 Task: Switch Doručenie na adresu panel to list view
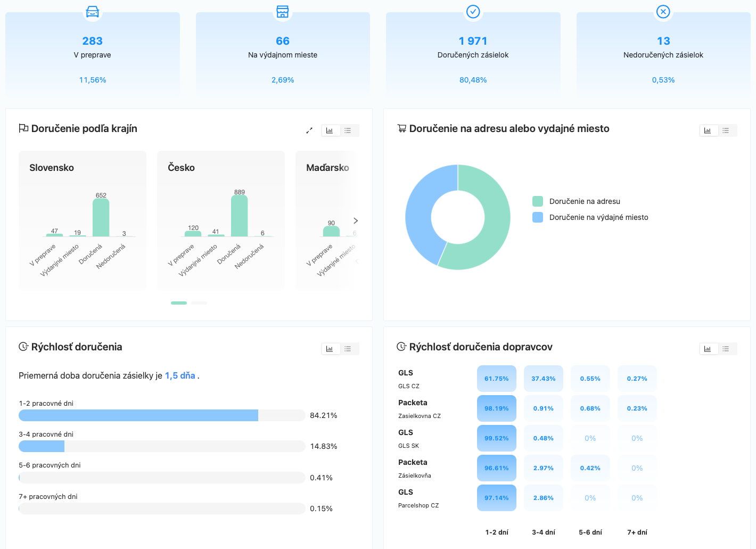pyautogui.click(x=726, y=130)
